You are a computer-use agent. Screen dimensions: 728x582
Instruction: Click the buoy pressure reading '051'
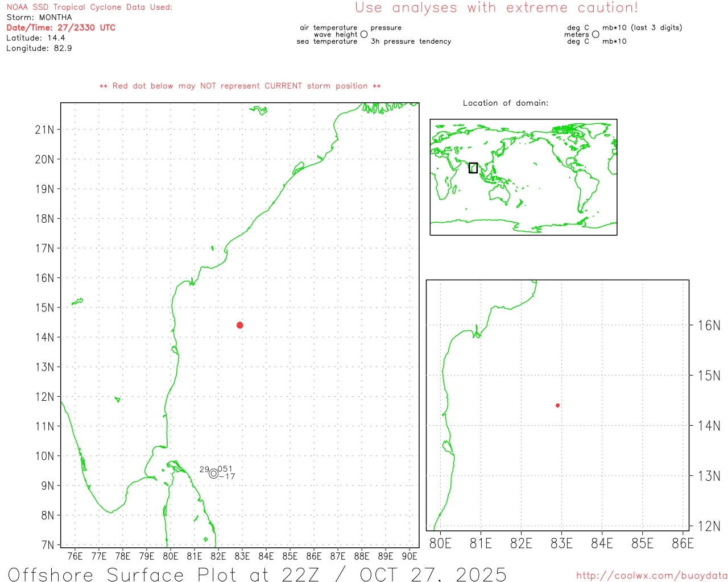[x=225, y=469]
